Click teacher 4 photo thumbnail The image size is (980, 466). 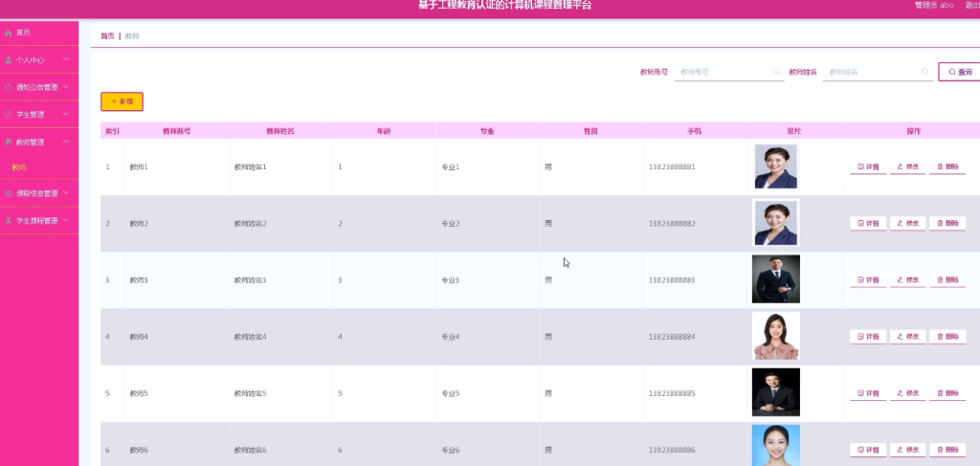775,336
